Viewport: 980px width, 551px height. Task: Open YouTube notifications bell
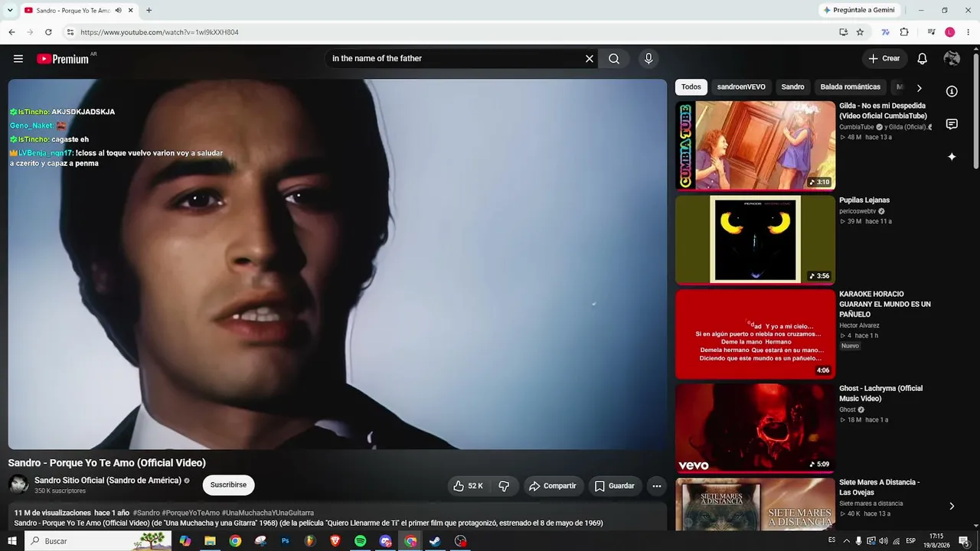click(923, 59)
